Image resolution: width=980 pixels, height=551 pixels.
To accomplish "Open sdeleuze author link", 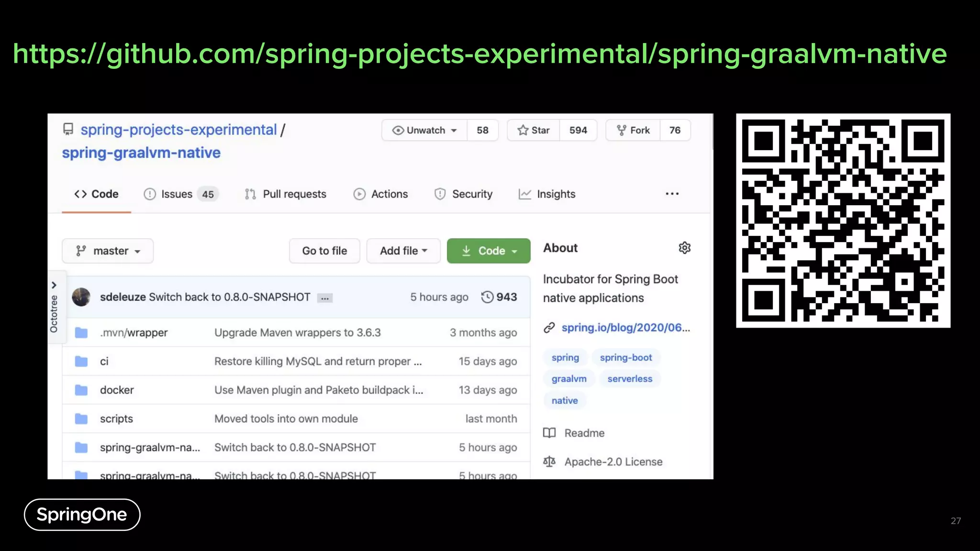I will point(122,297).
